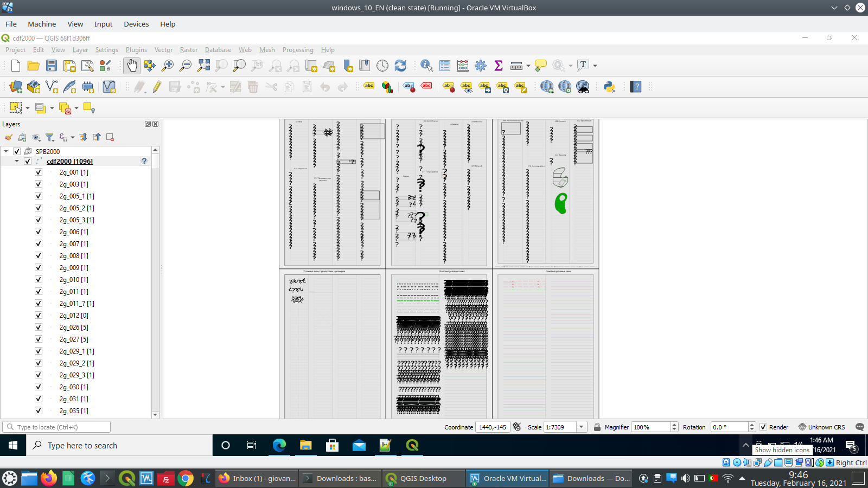Image resolution: width=868 pixels, height=488 pixels.
Task: Uncheck the SPB2000 group visibility
Action: 17,151
